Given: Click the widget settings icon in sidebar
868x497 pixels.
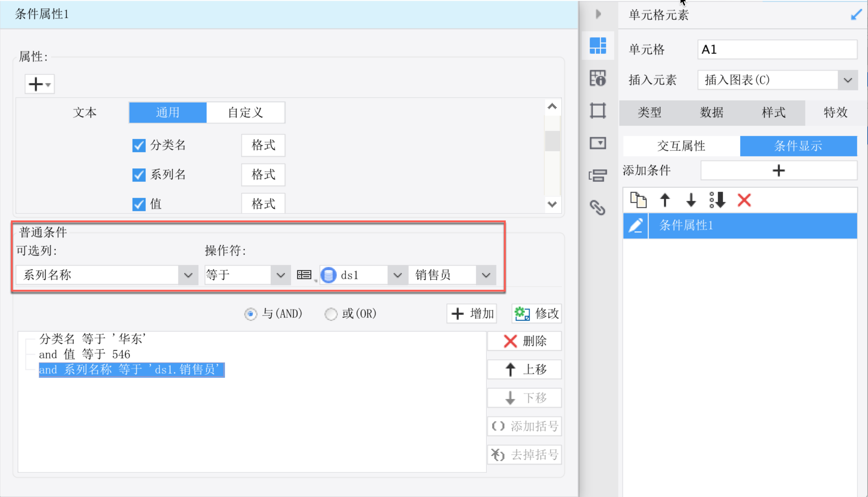Looking at the screenshot, I should 598,143.
